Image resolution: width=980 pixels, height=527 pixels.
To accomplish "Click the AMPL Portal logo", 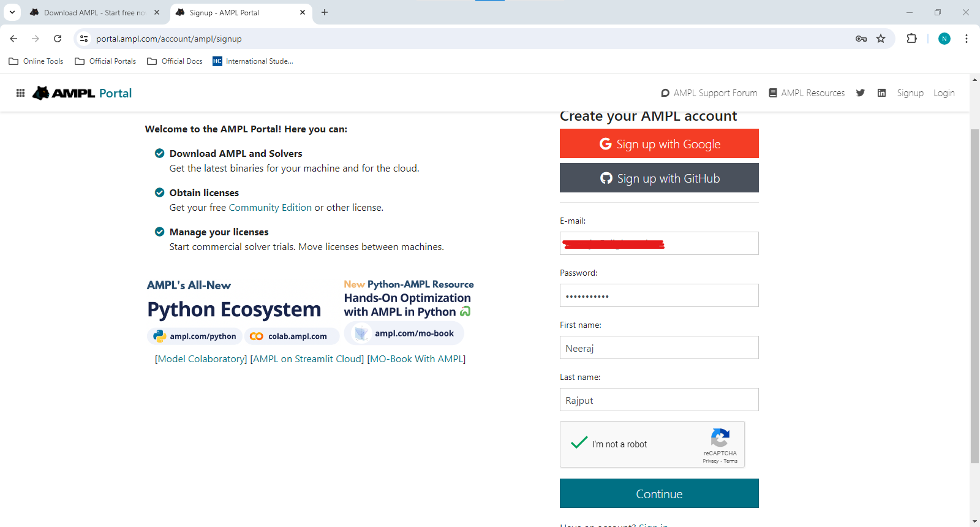I will coord(82,93).
